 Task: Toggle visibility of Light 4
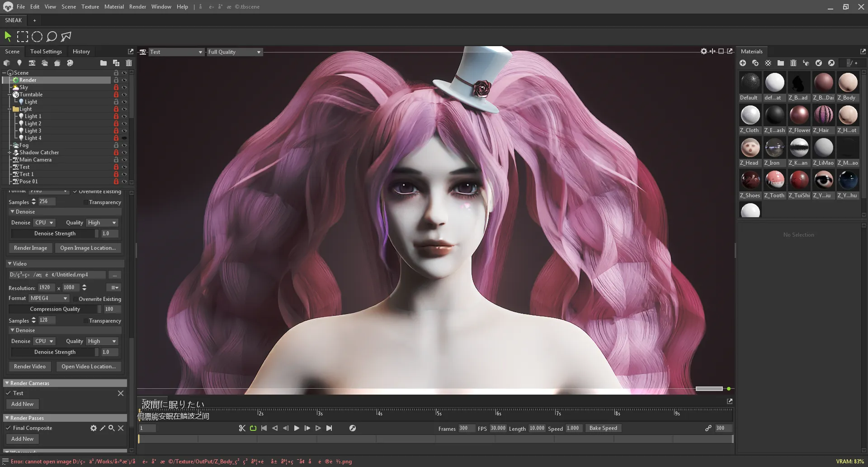click(x=124, y=138)
